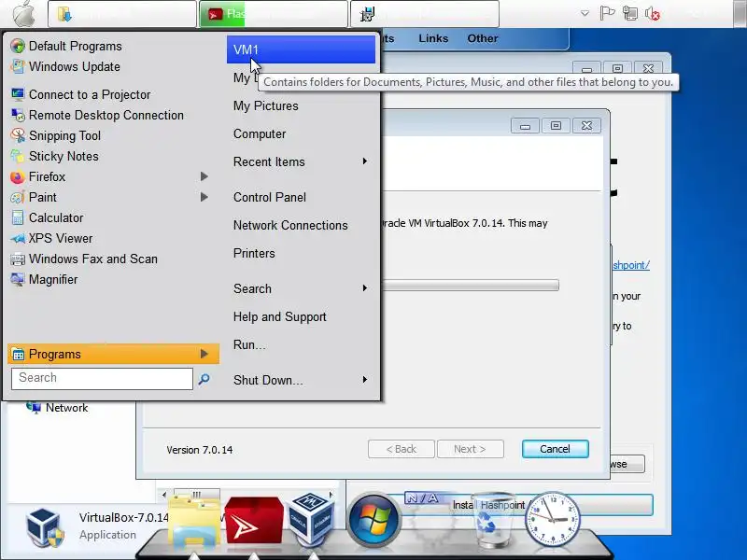Click the clock gadget in the dock
The height and width of the screenshot is (560, 747).
click(552, 519)
